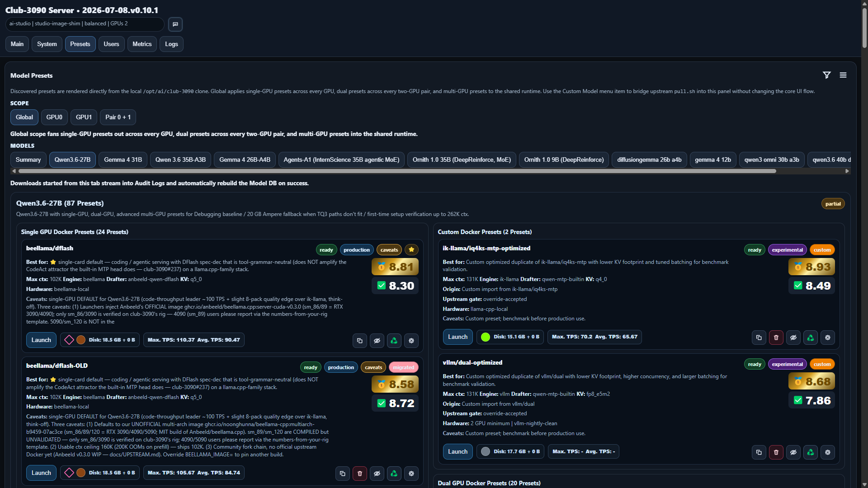Open the hamburger menu in Model Presets
The width and height of the screenshot is (868, 488).
[843, 75]
